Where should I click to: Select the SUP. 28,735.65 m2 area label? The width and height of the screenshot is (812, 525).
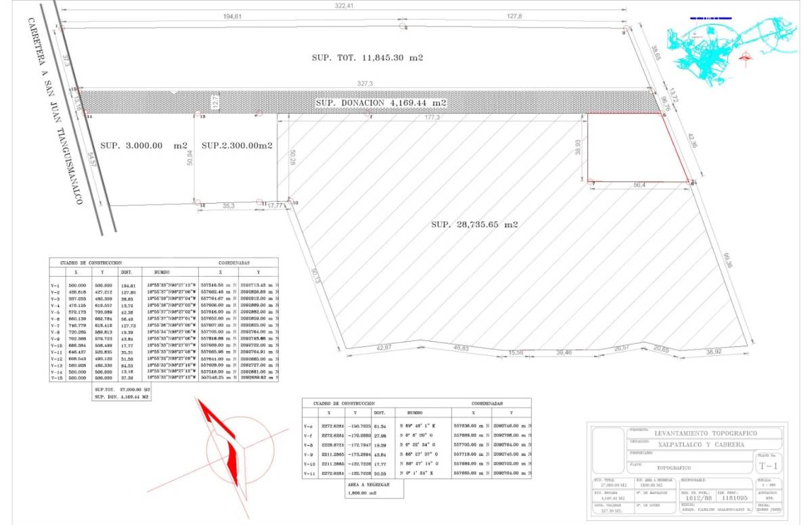click(474, 224)
